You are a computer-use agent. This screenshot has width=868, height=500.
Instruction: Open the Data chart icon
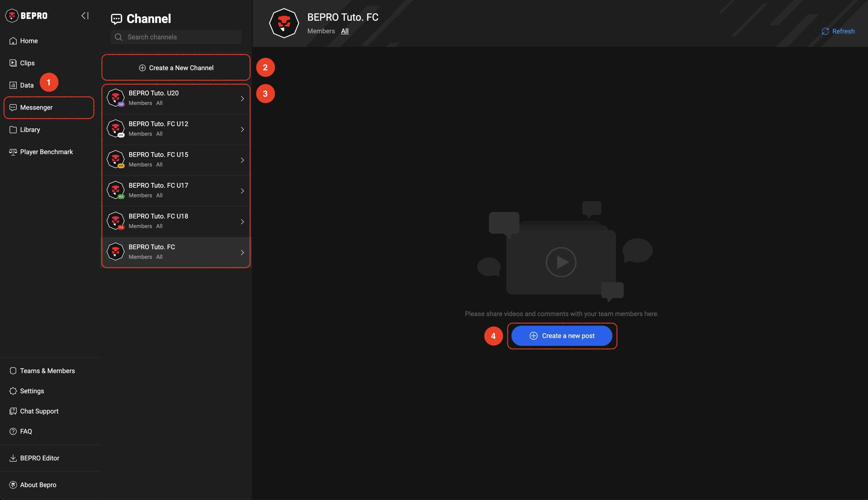(13, 85)
